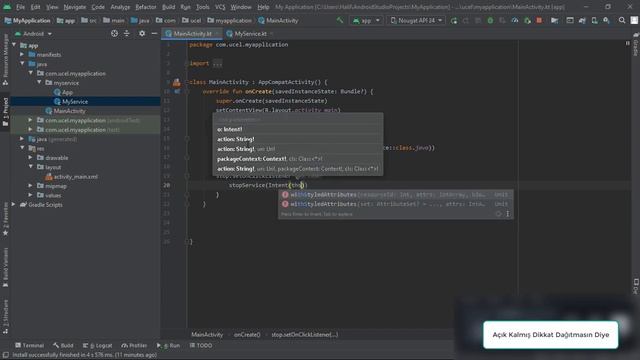This screenshot has height=360, width=640.
Task: Click onCreate() in editor breadcrumb bar
Action: tap(247, 335)
